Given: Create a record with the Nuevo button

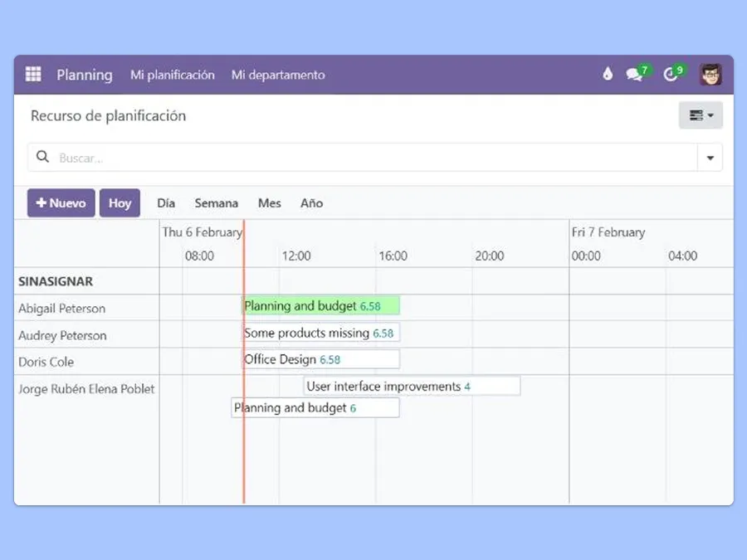Looking at the screenshot, I should pos(60,202).
